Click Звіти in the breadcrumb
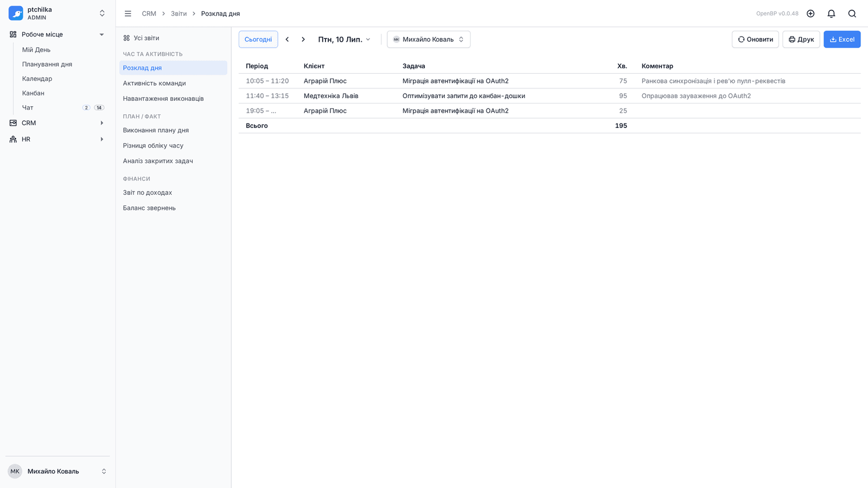The width and height of the screenshot is (868, 488). (178, 14)
